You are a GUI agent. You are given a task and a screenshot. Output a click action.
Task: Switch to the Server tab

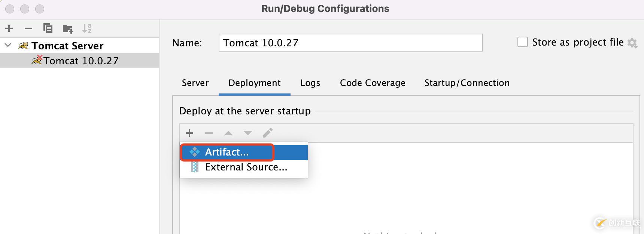coord(195,83)
